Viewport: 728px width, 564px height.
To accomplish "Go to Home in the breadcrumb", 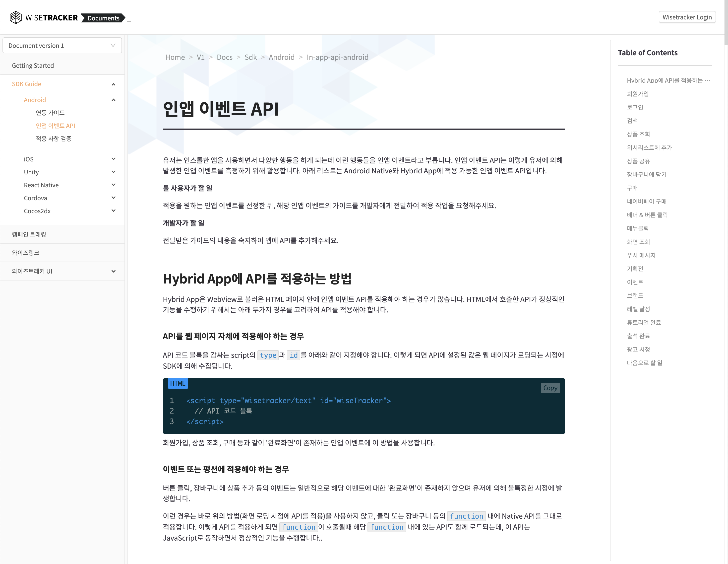I will (x=175, y=57).
